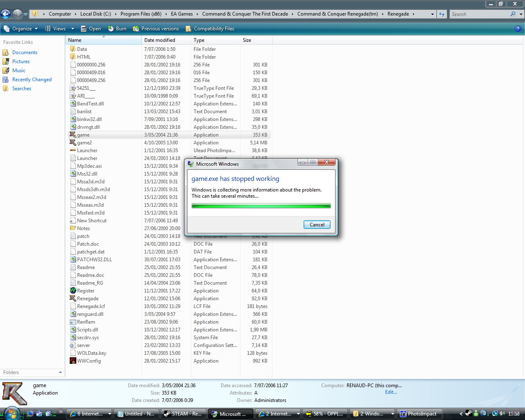Image resolution: width=525 pixels, height=420 pixels.
Task: Select the Renegade application icon
Action: 73,299
